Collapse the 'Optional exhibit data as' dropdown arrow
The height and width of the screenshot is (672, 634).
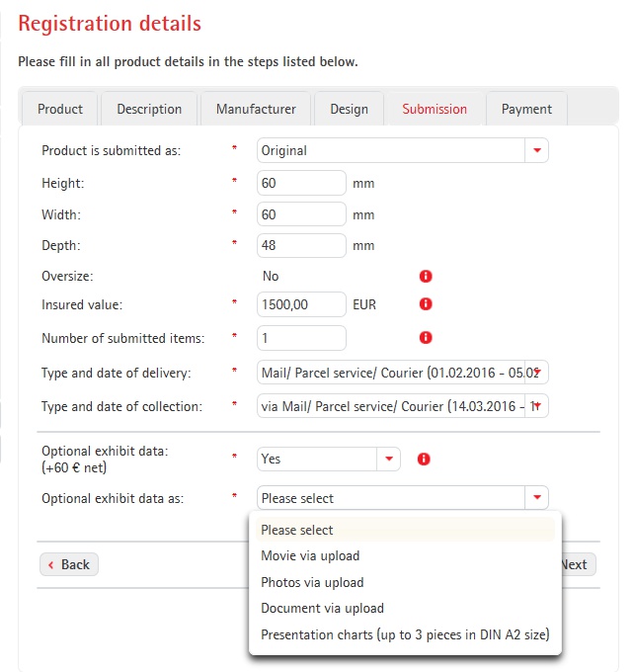536,498
